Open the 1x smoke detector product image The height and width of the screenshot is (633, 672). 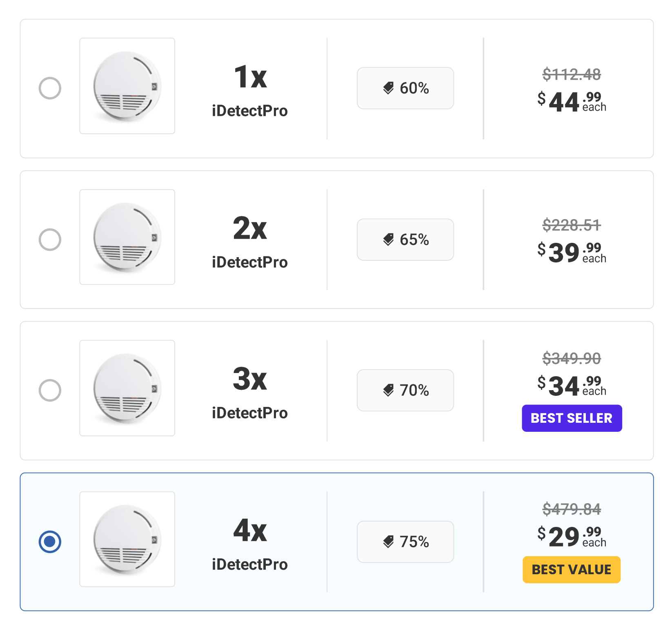pyautogui.click(x=127, y=86)
